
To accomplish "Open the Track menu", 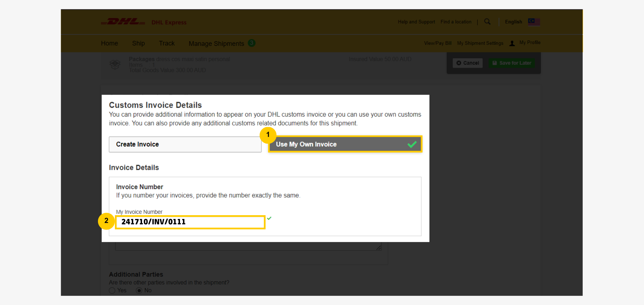I will (167, 43).
